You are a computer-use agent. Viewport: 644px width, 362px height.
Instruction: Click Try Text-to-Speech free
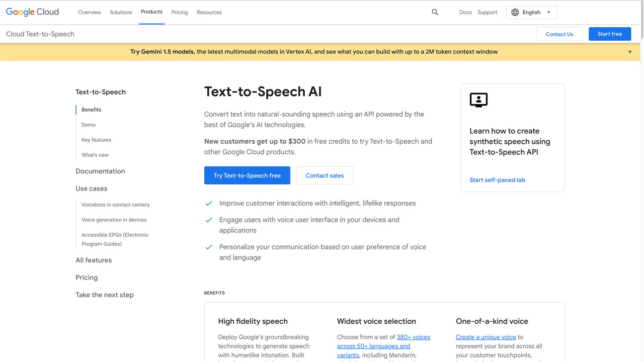click(x=247, y=175)
